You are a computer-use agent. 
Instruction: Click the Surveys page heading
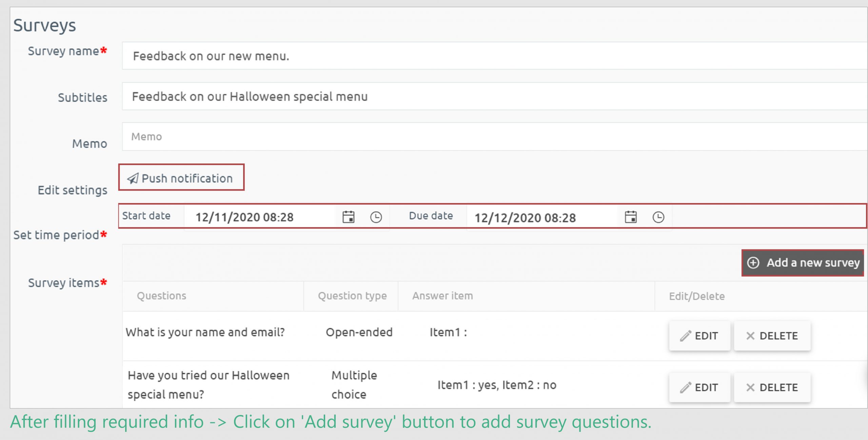tap(44, 26)
